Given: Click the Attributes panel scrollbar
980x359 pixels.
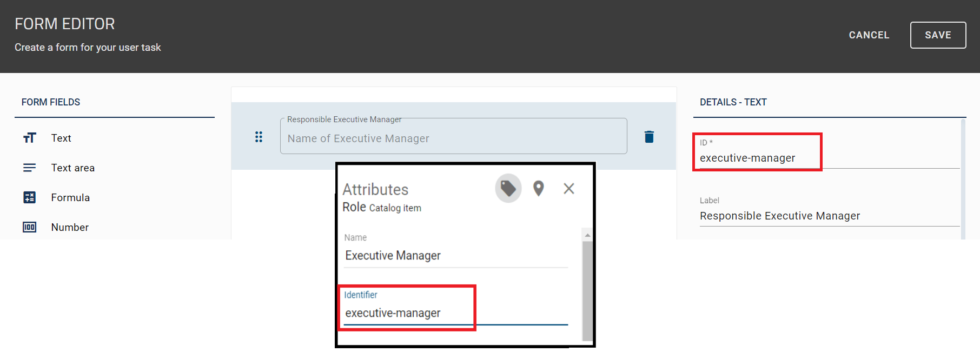Looking at the screenshot, I should (587, 291).
